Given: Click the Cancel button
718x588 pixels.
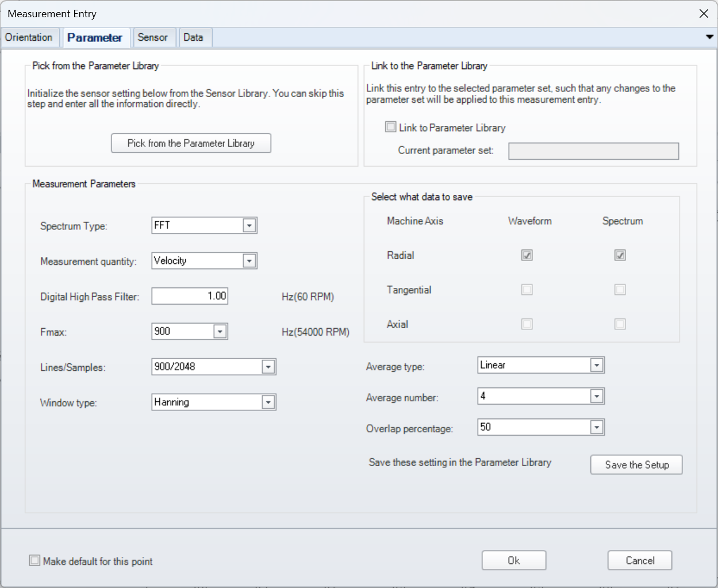Looking at the screenshot, I should coord(640,560).
